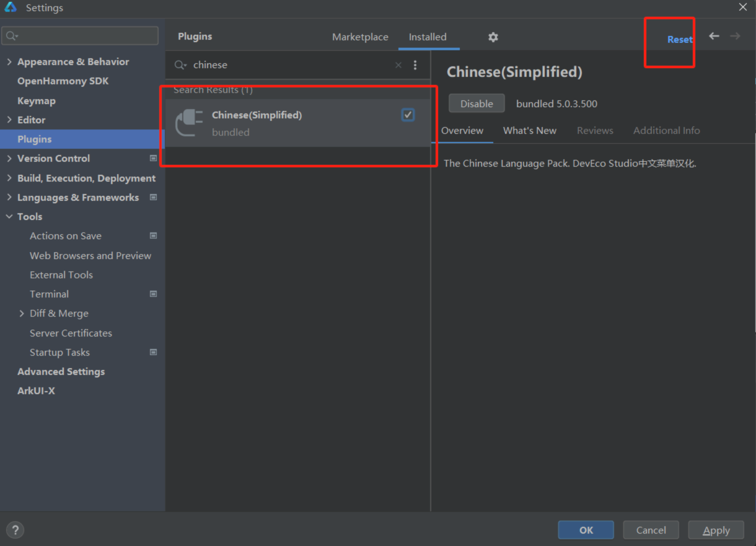
Task: Open the Additional Info tab
Action: pyautogui.click(x=667, y=131)
